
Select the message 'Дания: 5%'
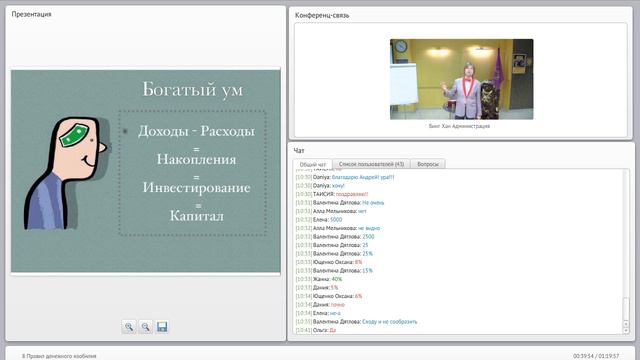[x=317, y=287]
